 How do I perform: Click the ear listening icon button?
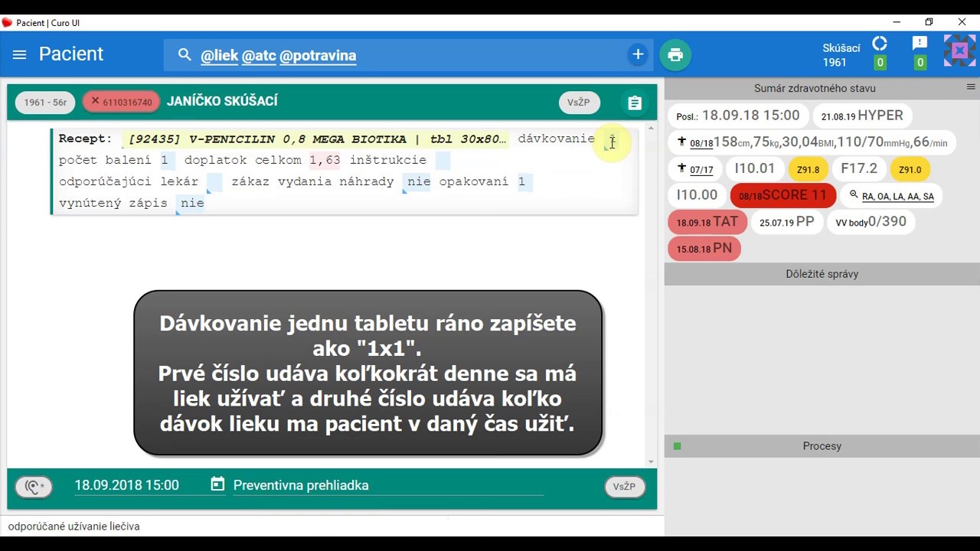click(x=34, y=486)
